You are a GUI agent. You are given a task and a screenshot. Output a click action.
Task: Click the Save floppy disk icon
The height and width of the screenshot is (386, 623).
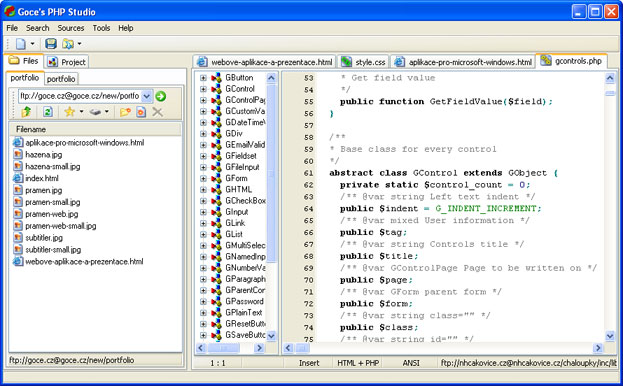51,44
